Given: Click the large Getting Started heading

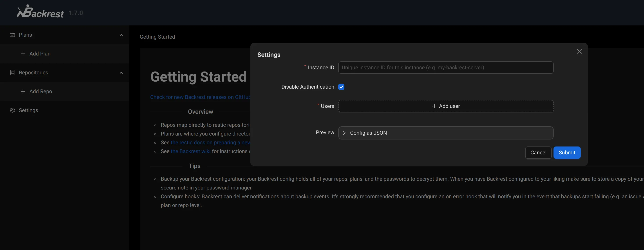Looking at the screenshot, I should [x=199, y=77].
